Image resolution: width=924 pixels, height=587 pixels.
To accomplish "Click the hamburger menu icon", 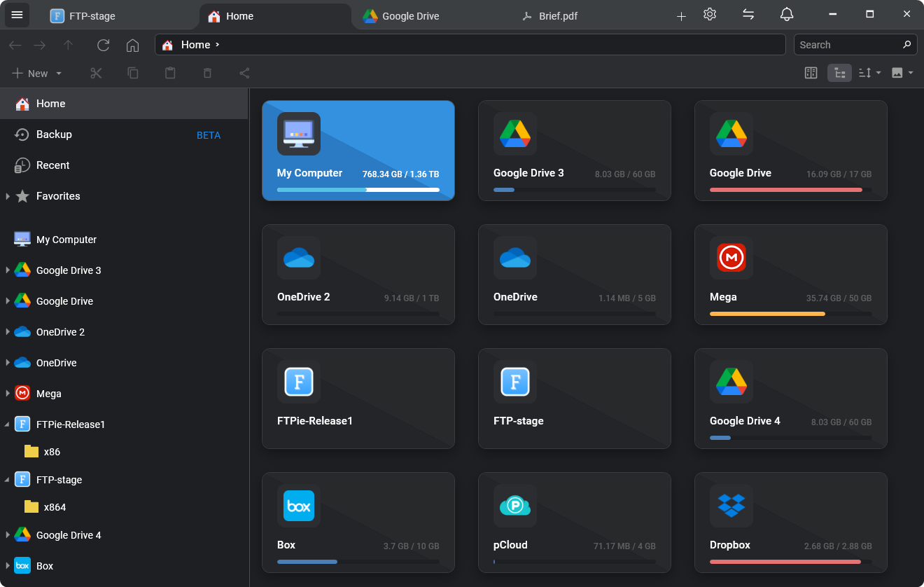I will 17,15.
